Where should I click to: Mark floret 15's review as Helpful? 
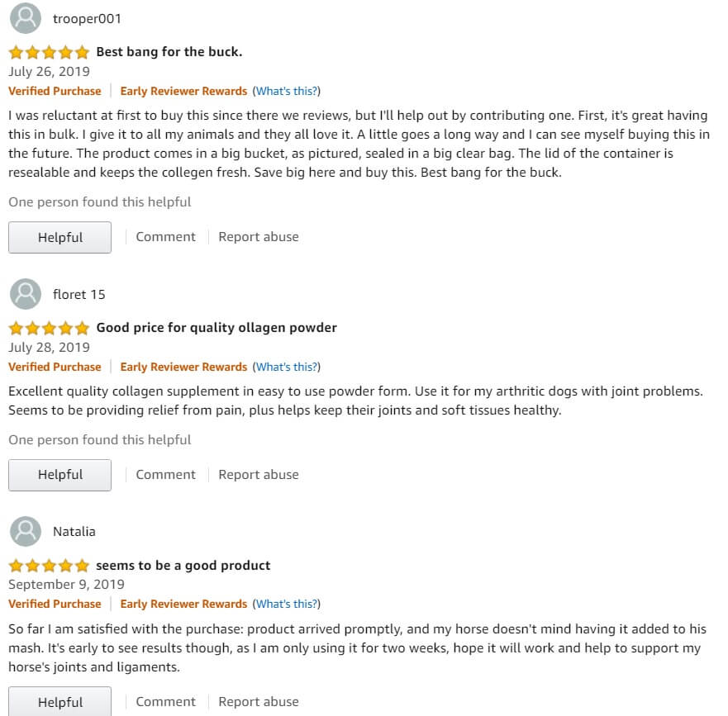tap(59, 475)
